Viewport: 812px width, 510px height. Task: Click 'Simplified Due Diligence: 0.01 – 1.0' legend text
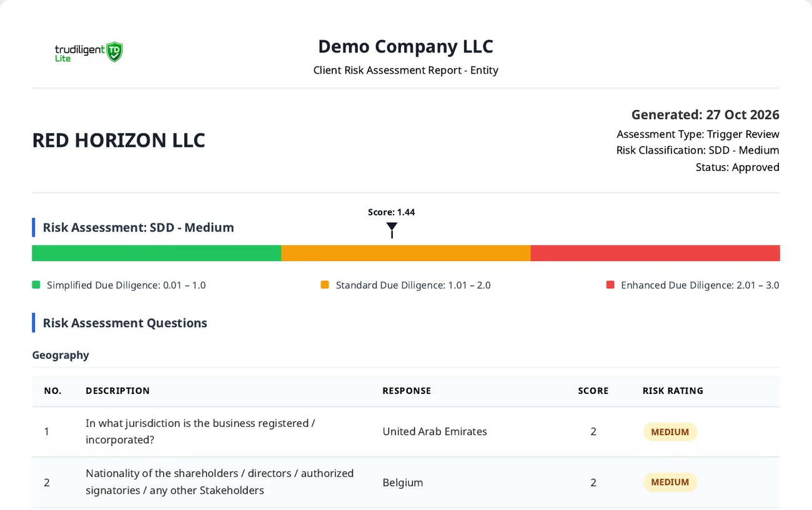click(x=126, y=285)
